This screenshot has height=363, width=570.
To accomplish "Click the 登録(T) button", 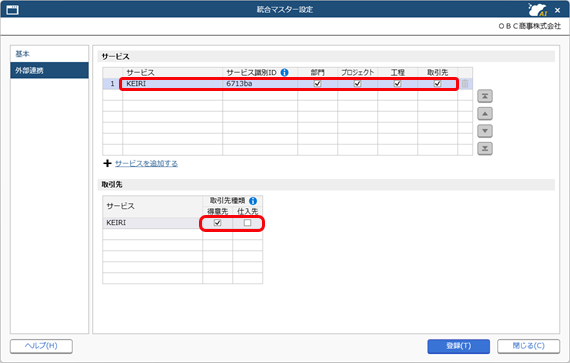I will pos(458,346).
